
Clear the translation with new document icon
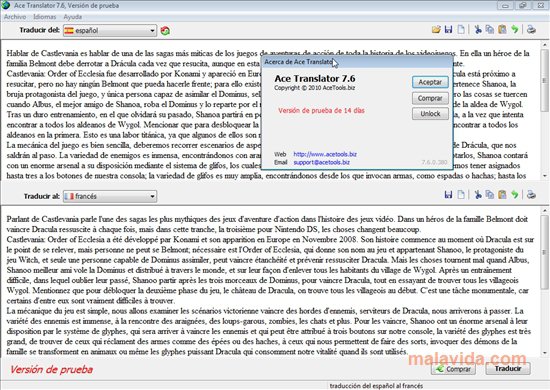click(461, 195)
